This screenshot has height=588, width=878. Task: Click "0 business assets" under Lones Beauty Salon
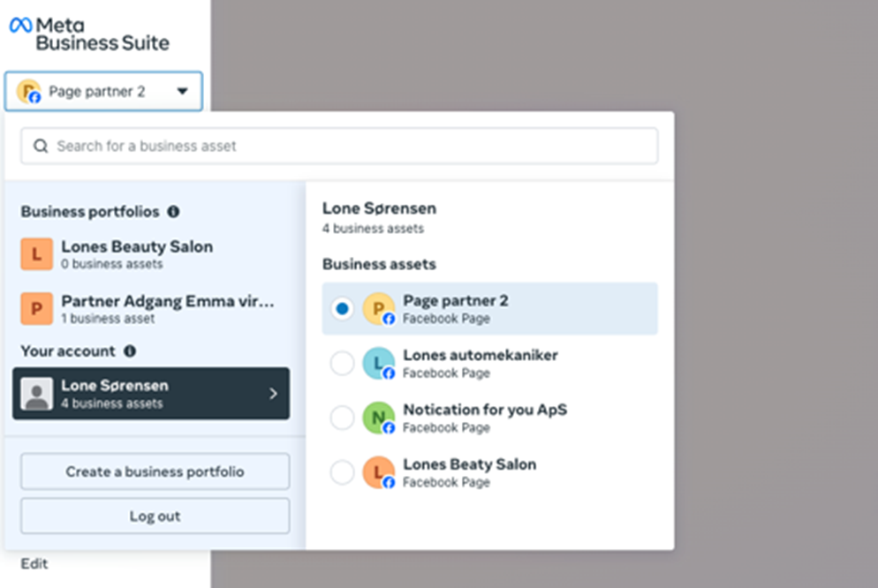(x=112, y=264)
